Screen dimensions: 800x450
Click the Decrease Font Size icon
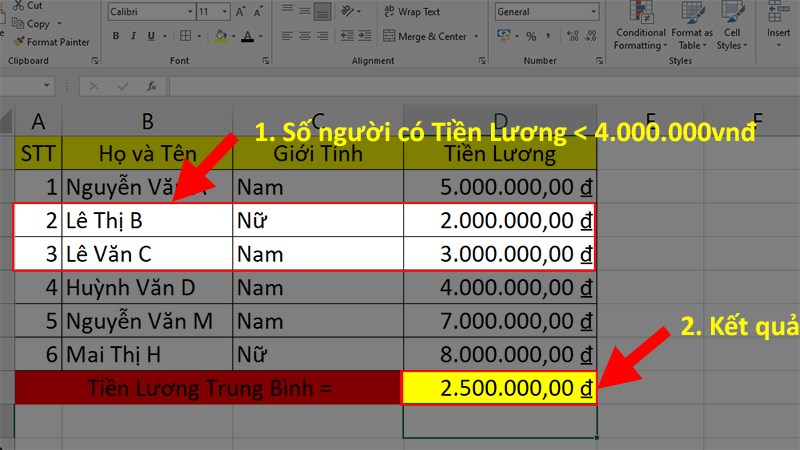point(258,12)
